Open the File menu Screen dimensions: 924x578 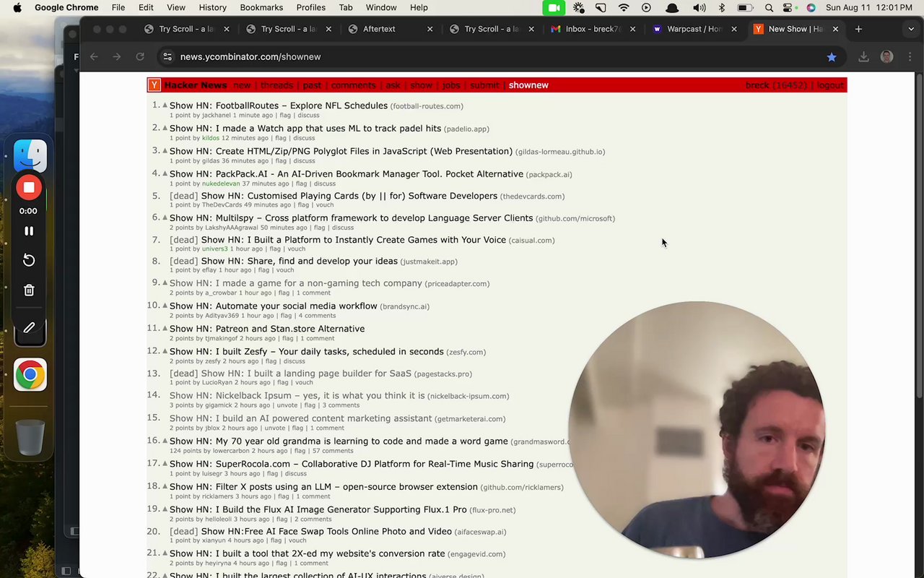click(x=118, y=7)
